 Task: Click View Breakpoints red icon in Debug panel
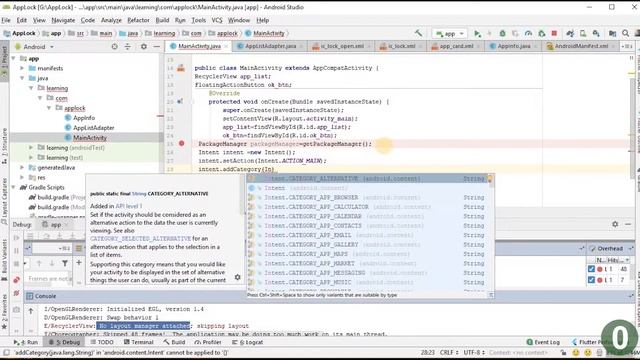point(16,280)
